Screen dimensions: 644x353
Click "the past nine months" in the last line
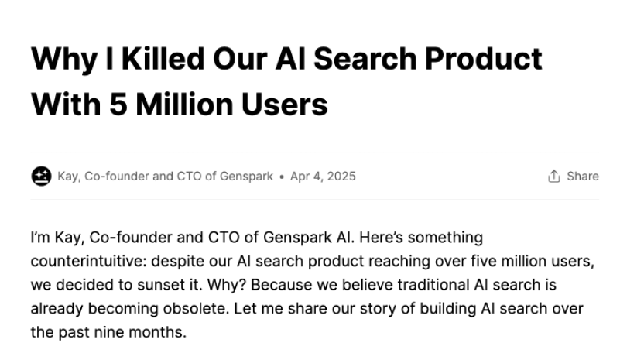(108, 333)
